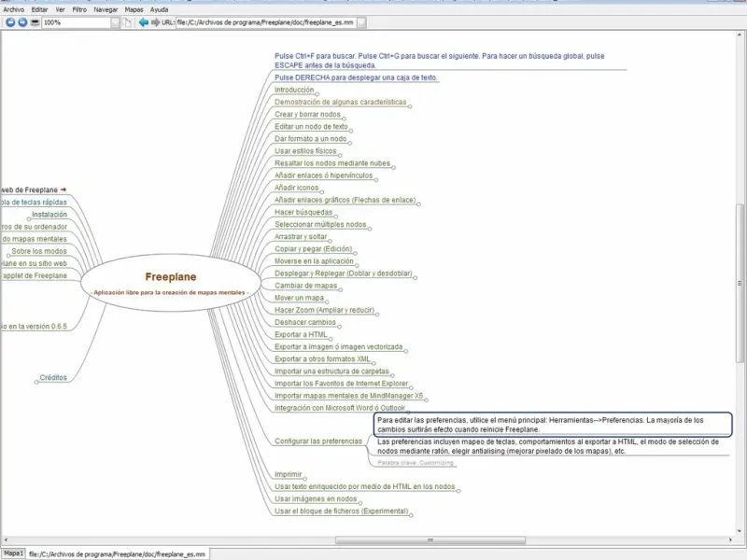Open the zoom 100% dropdown arrow
Screen dimensions: 747x560
coord(115,22)
